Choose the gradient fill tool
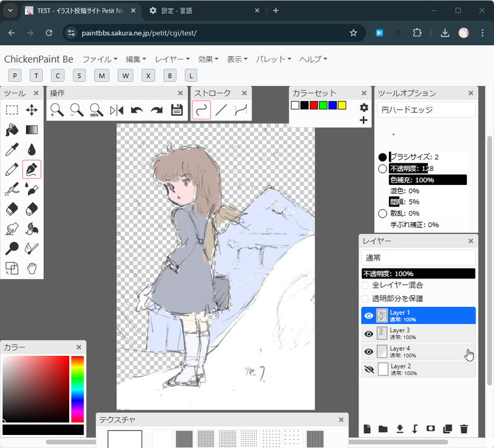The image size is (494, 448). tap(32, 130)
